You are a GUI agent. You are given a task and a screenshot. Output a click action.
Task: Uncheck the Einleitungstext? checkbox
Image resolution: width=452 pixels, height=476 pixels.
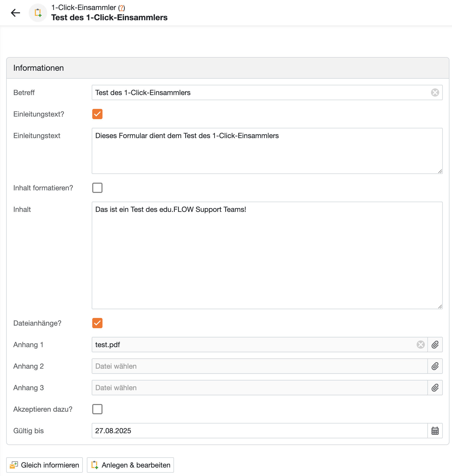point(97,114)
